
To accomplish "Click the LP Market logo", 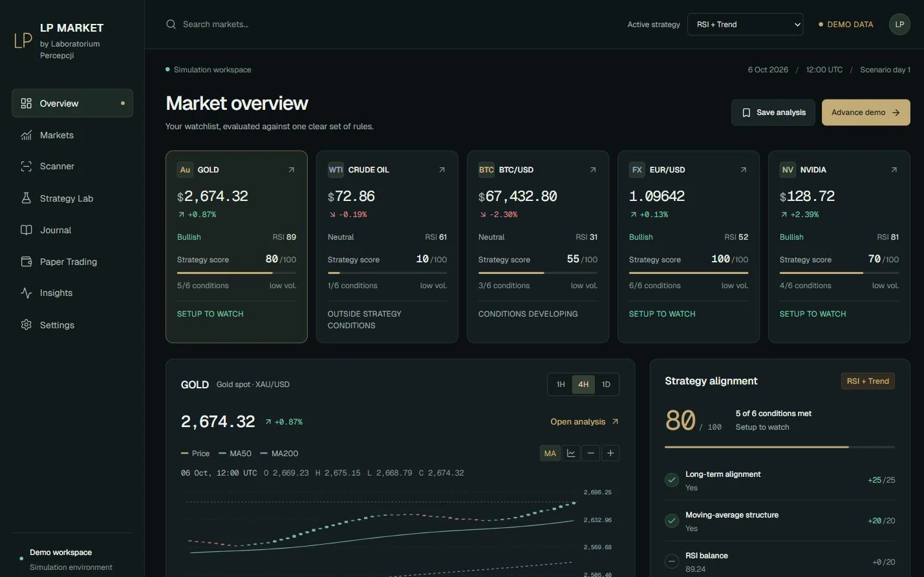I will [x=23, y=41].
